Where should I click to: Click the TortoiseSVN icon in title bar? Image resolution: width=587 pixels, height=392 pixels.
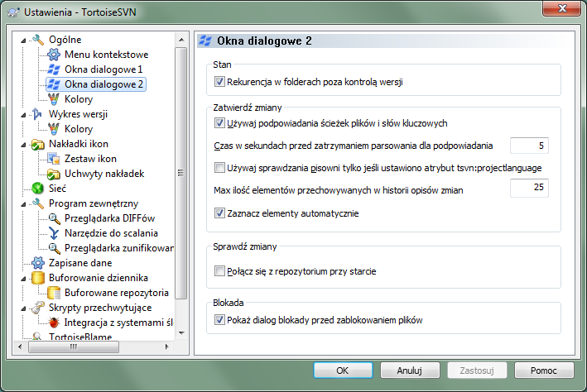point(14,12)
